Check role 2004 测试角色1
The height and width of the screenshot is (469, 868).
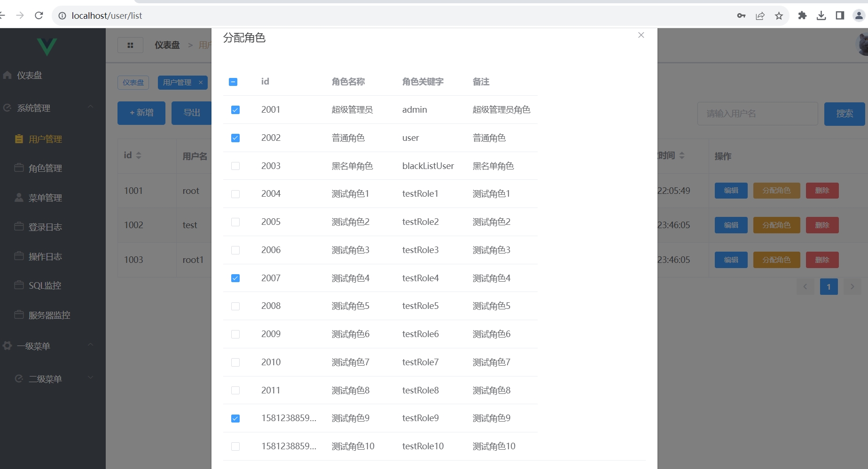pos(235,194)
